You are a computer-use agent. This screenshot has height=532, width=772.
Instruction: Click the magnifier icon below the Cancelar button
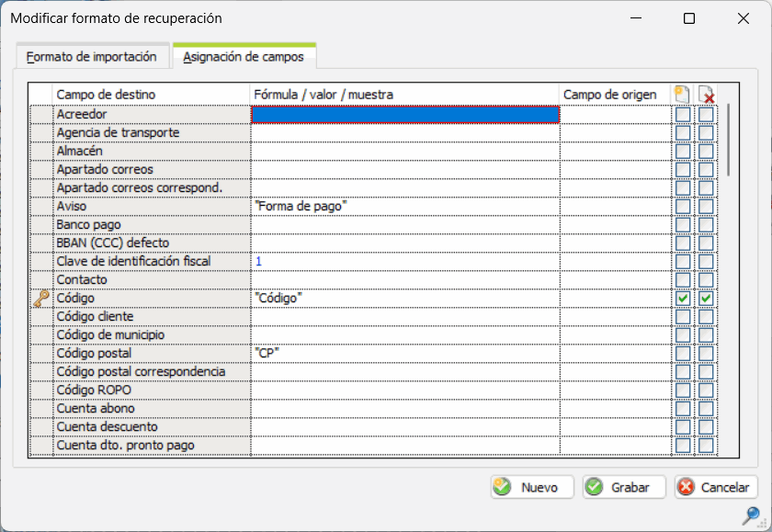pyautogui.click(x=752, y=515)
